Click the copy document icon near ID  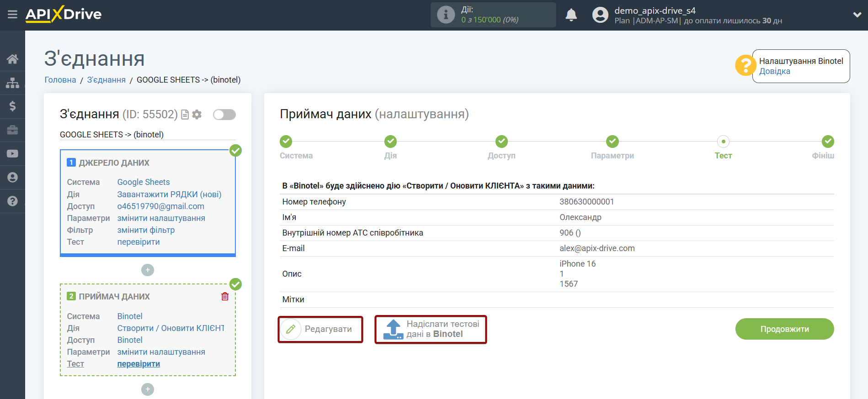point(185,115)
